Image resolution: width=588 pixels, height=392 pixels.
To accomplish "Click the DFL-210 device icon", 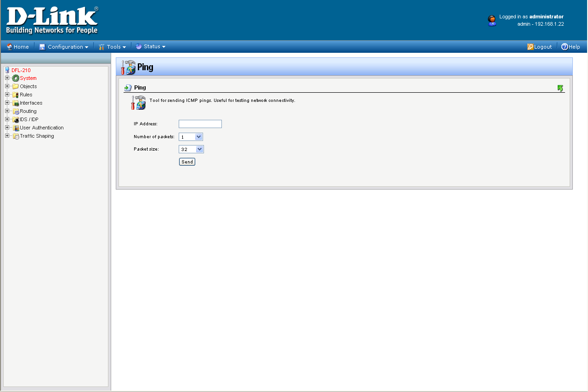I will 7,70.
